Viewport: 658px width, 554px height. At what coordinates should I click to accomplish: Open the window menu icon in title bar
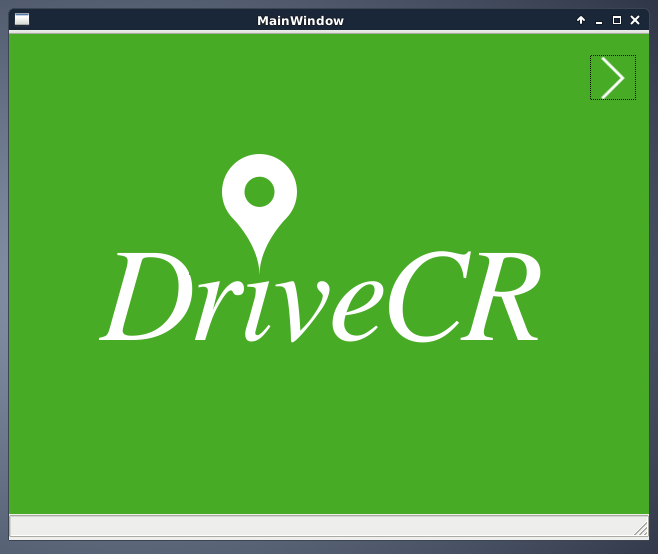coord(22,20)
